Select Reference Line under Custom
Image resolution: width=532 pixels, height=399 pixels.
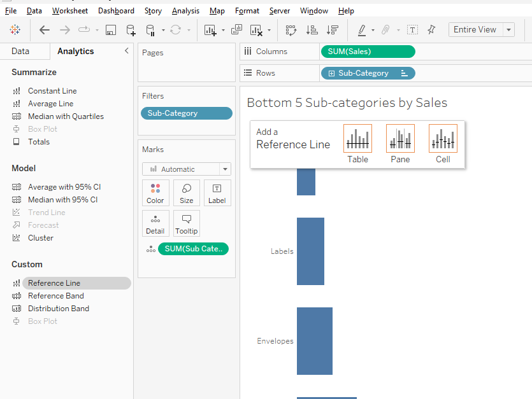[x=76, y=283]
